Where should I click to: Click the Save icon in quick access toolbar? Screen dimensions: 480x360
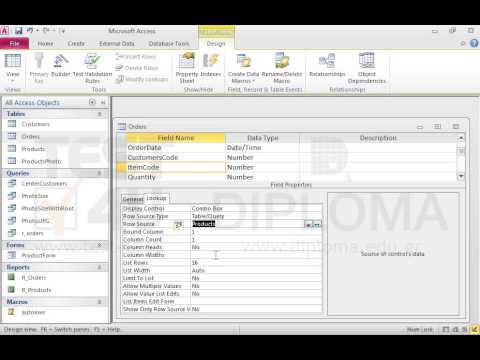click(18, 31)
